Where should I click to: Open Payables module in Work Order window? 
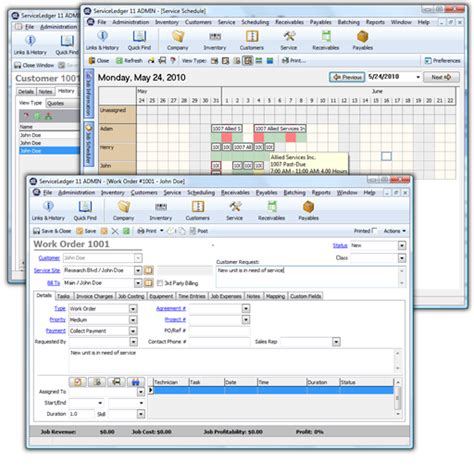coord(309,211)
